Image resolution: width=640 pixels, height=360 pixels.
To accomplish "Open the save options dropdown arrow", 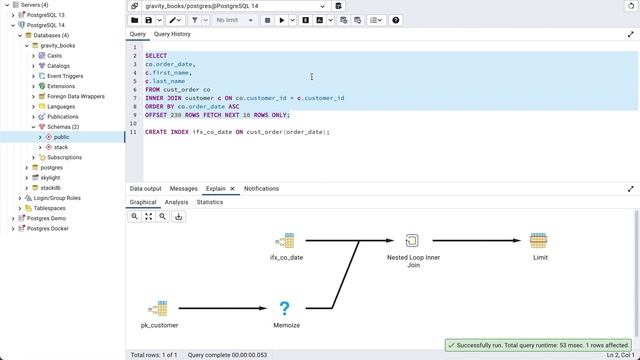I will 159,20.
